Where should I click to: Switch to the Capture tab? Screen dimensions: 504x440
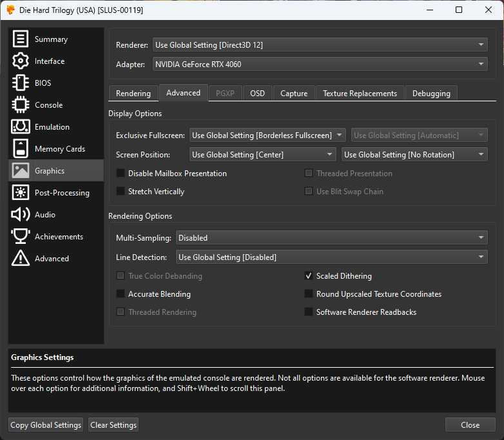(294, 94)
